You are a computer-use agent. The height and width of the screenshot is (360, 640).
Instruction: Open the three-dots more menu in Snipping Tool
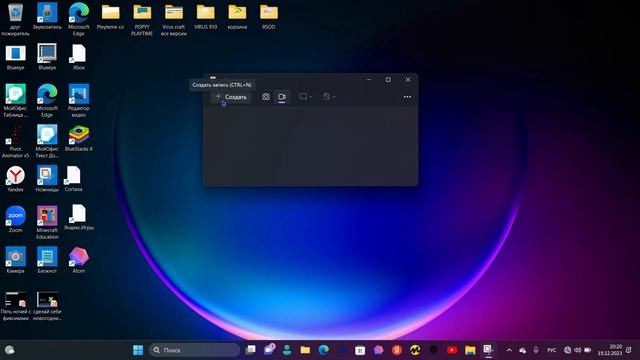click(407, 97)
